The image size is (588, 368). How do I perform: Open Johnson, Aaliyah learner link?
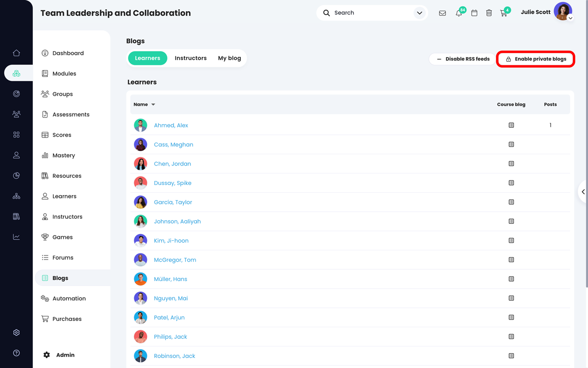tap(178, 221)
